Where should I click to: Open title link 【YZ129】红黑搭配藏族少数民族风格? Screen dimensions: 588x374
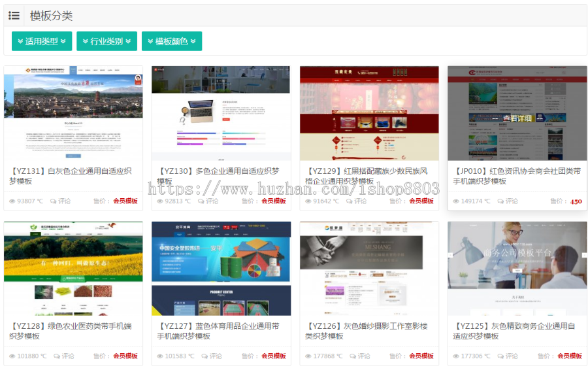367,176
